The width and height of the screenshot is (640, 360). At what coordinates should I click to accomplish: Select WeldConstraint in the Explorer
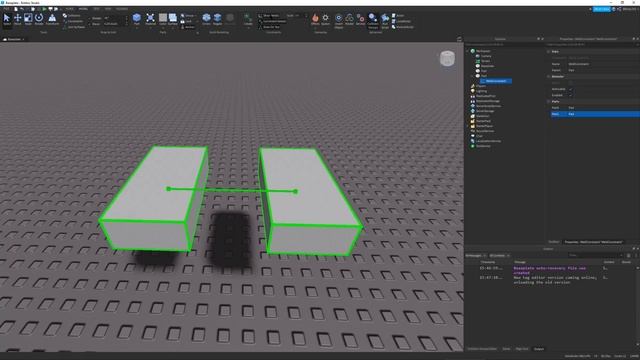[496, 81]
